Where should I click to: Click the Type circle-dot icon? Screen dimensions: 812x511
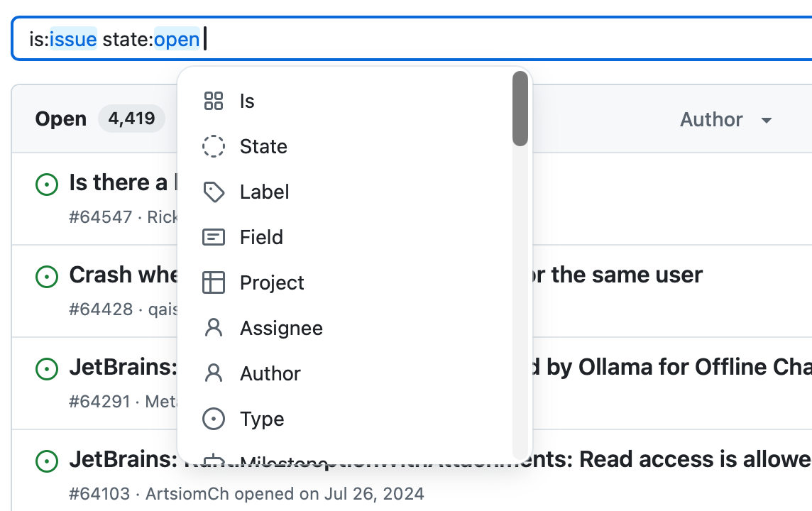[214, 419]
